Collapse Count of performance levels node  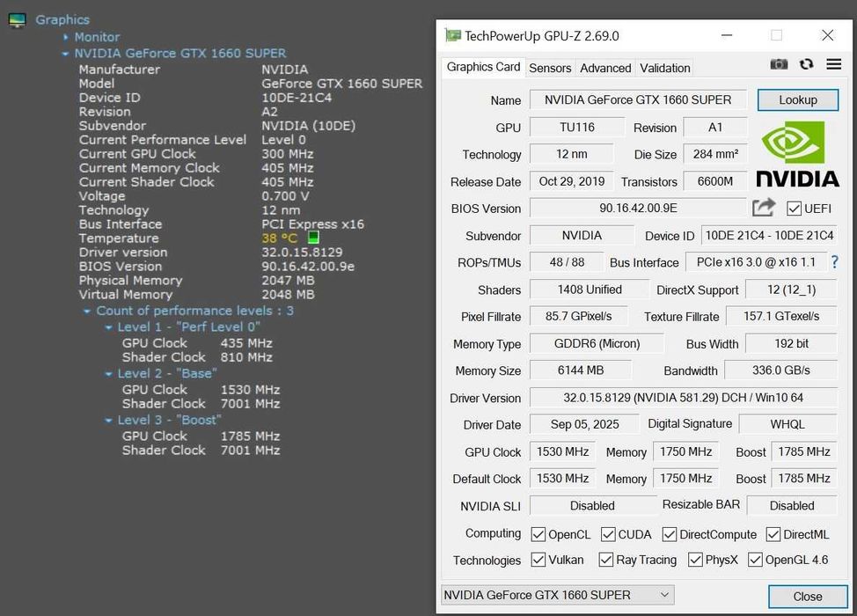(87, 311)
